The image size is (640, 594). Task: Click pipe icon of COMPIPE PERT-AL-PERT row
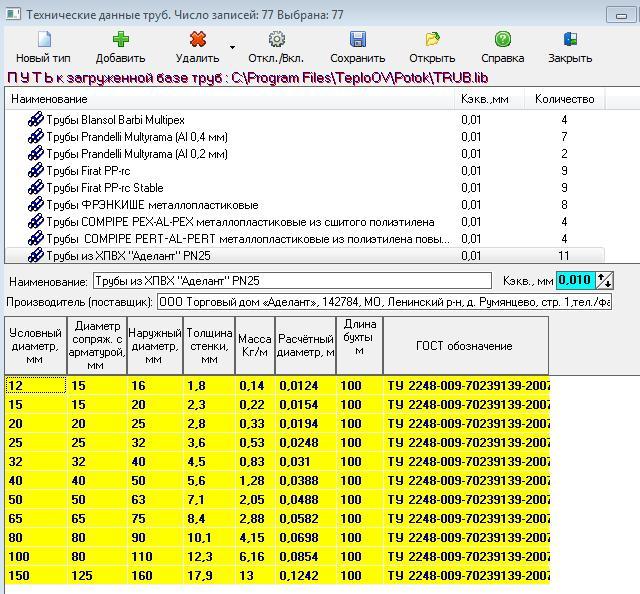(36, 238)
